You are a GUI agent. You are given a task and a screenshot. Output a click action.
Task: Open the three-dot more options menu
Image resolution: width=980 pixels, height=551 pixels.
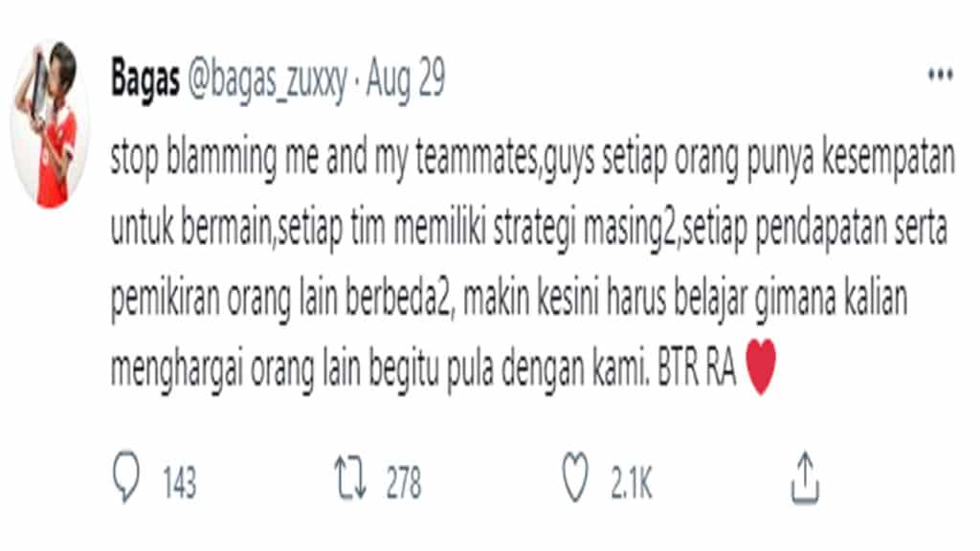click(x=940, y=75)
